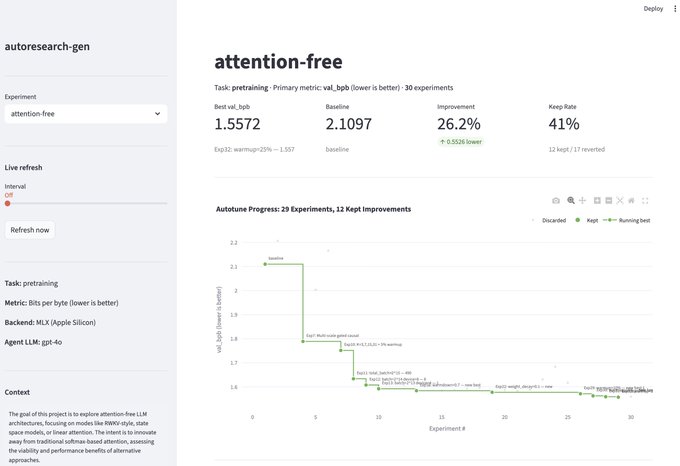The height and width of the screenshot is (466, 680).
Task: Autoscale the chart axes
Action: 620,200
